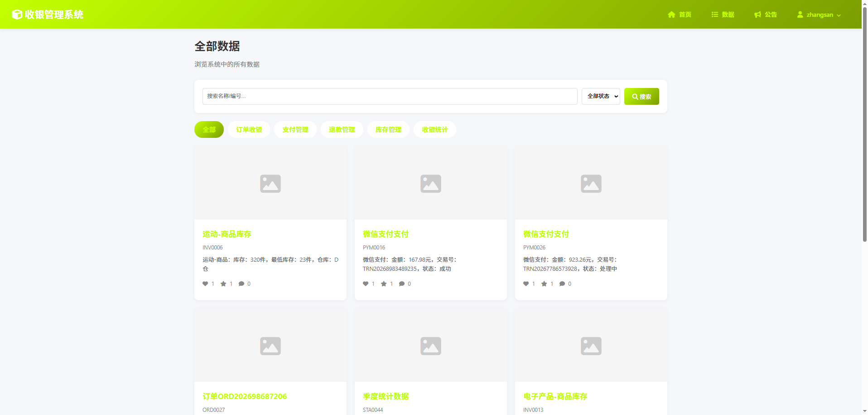Screen dimensions: 868x415
Task: Open the 订单ORD202698687206 card title
Action: pyautogui.click(x=245, y=396)
